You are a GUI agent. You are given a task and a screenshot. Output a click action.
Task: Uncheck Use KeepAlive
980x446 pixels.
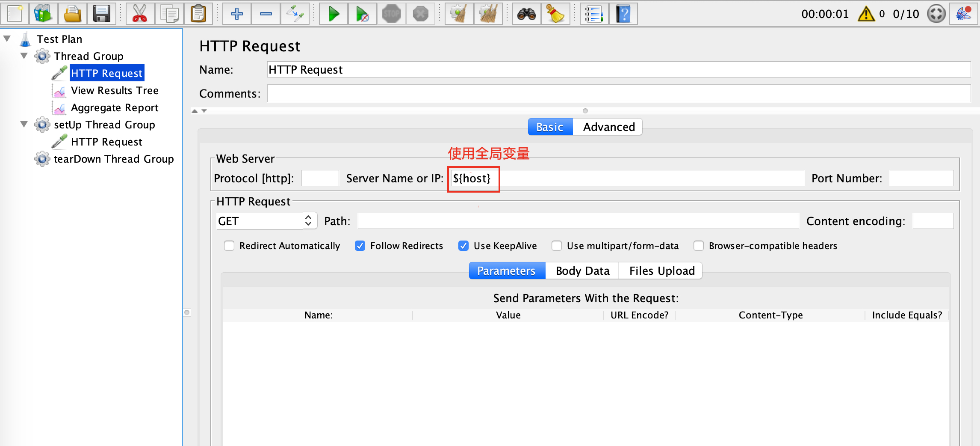pyautogui.click(x=463, y=246)
